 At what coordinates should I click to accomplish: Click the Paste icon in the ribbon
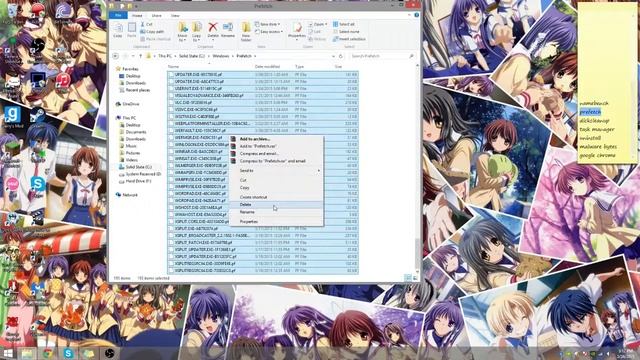pyautogui.click(x=131, y=29)
